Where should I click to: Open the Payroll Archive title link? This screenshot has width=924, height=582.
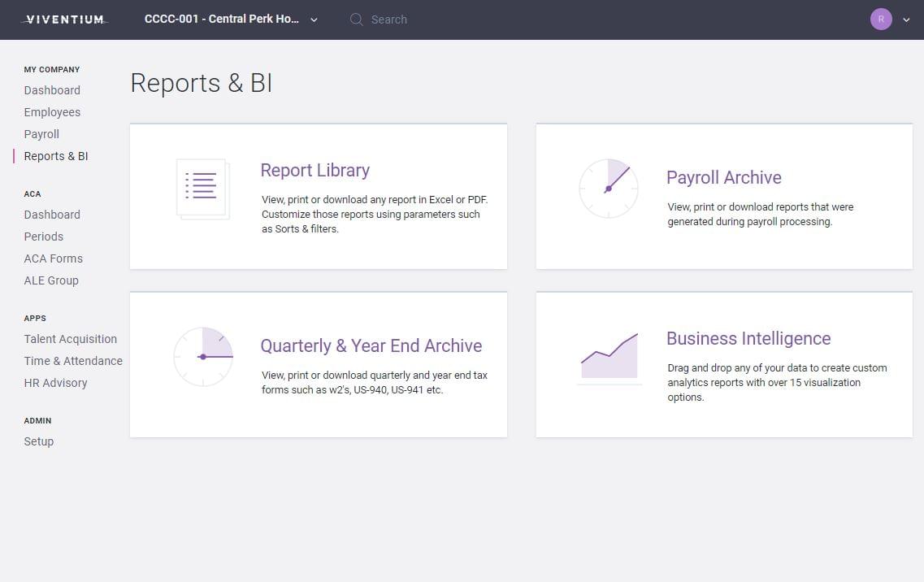(x=723, y=177)
